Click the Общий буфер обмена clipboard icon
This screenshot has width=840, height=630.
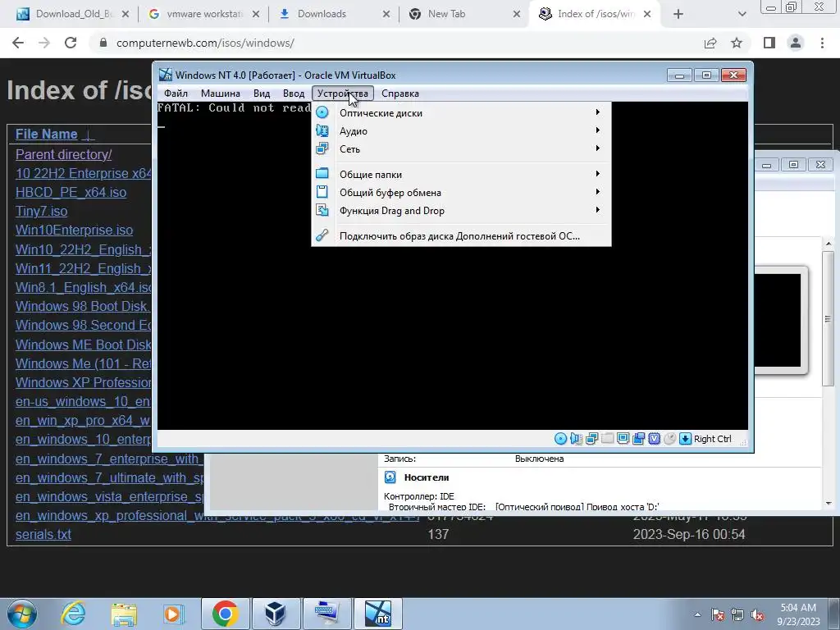pos(322,192)
